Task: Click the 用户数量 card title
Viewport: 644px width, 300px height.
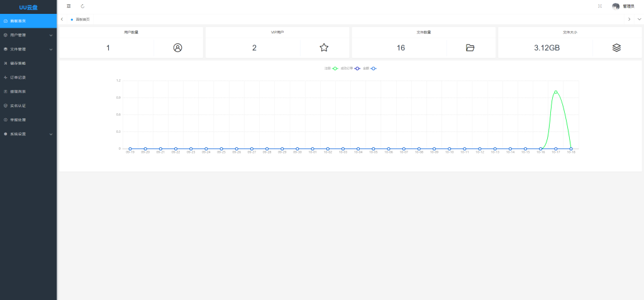Action: (x=131, y=32)
